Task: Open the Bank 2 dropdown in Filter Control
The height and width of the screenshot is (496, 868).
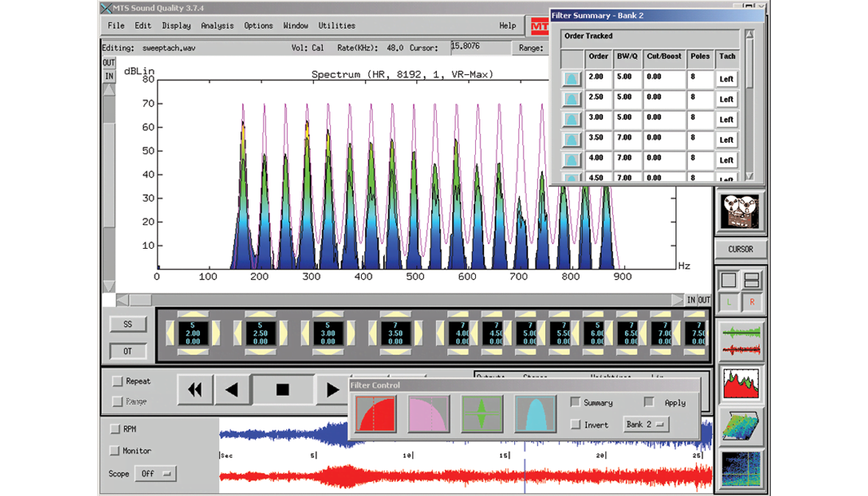Action: (x=647, y=425)
